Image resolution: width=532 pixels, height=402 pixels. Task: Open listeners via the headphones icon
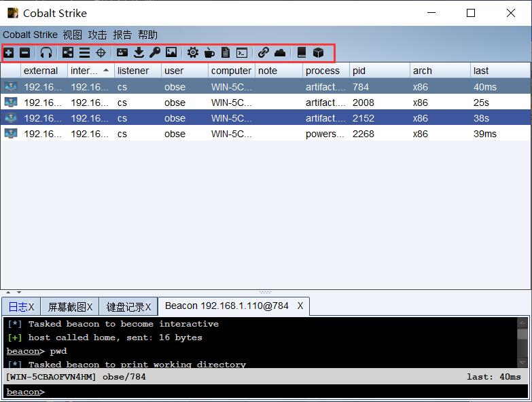click(46, 52)
